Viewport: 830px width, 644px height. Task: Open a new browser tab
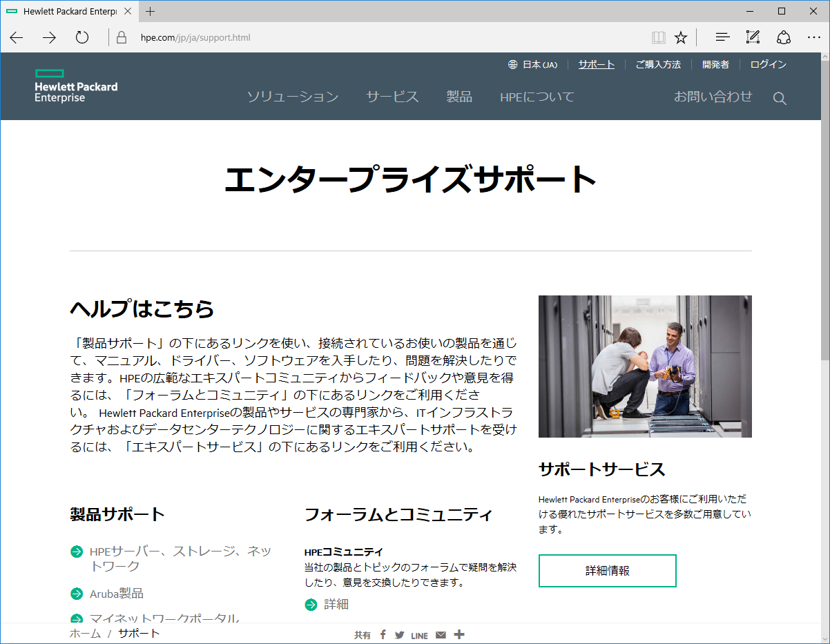point(151,11)
